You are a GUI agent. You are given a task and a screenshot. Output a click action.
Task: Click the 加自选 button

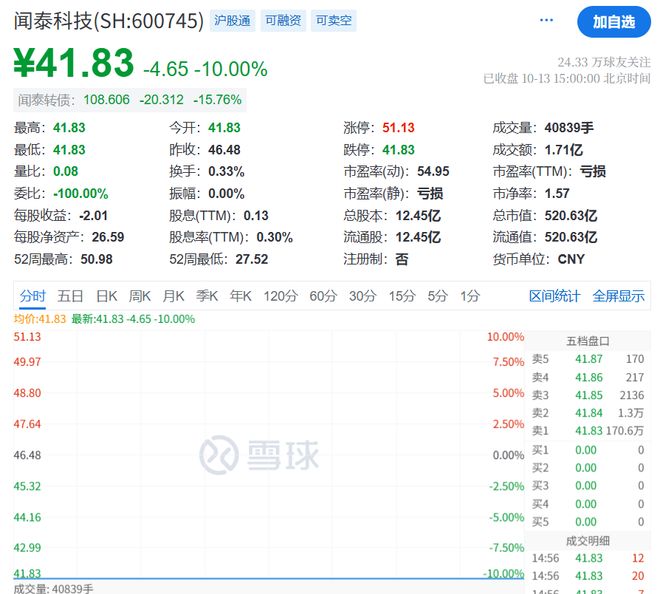(613, 21)
